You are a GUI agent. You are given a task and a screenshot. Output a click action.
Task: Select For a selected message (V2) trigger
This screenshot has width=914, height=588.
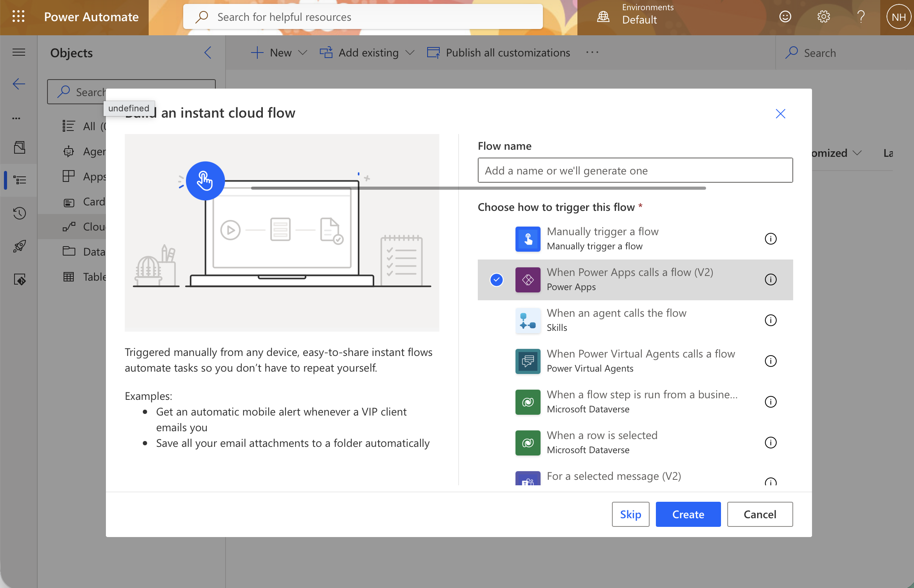(635, 475)
